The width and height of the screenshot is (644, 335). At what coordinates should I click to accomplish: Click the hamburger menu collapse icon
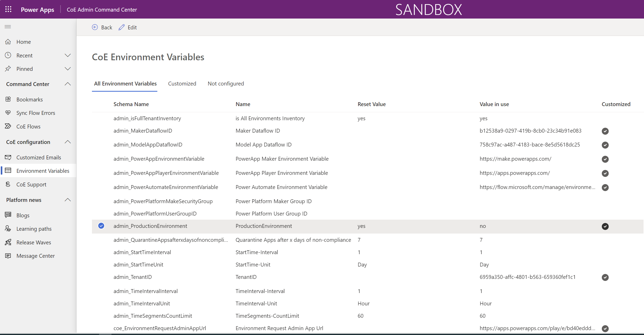pos(8,27)
